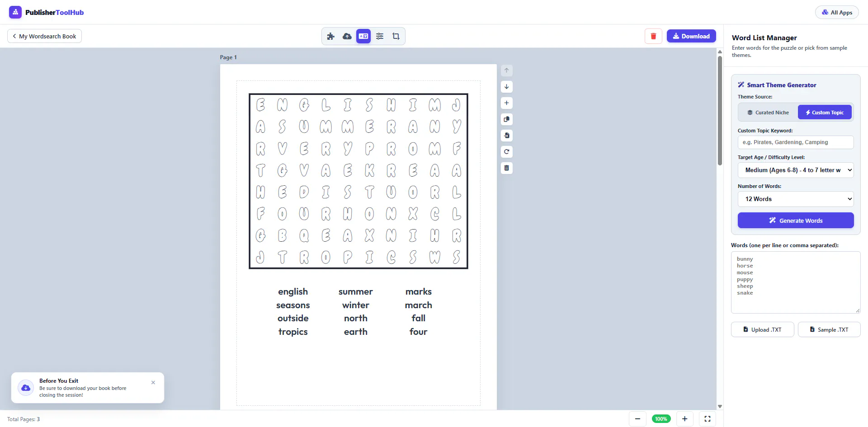The width and height of the screenshot is (868, 427).
Task: Click the 100% zoom level indicator
Action: point(661,419)
